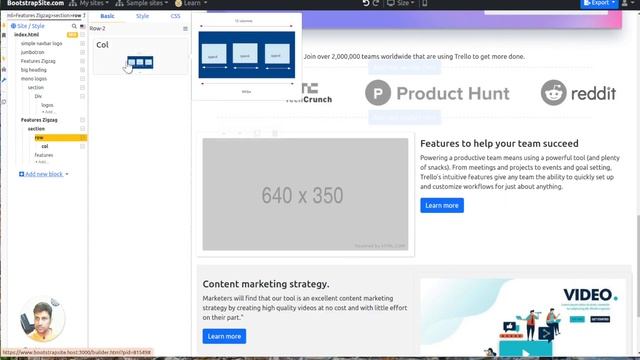Click the home icon in left sidebar

[4, 69]
